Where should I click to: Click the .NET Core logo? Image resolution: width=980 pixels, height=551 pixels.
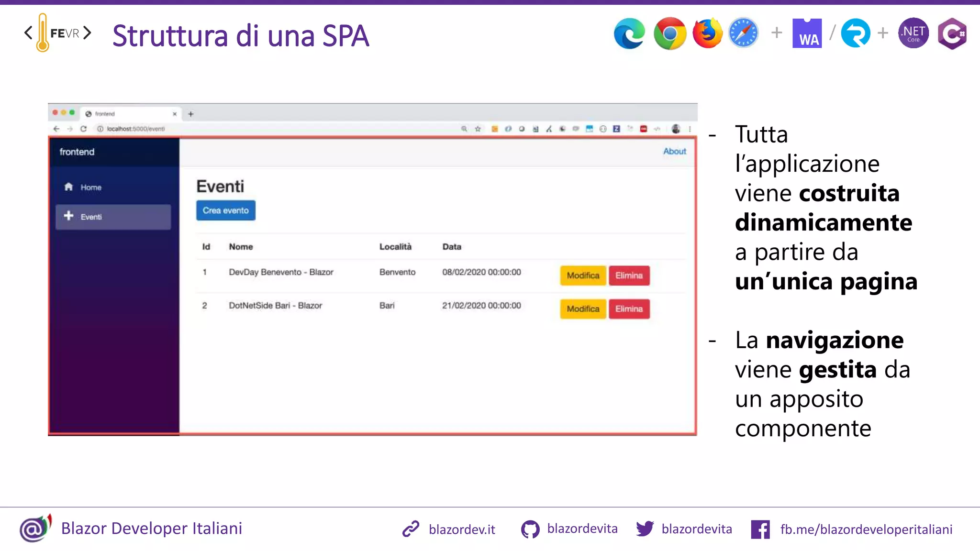coord(913,33)
